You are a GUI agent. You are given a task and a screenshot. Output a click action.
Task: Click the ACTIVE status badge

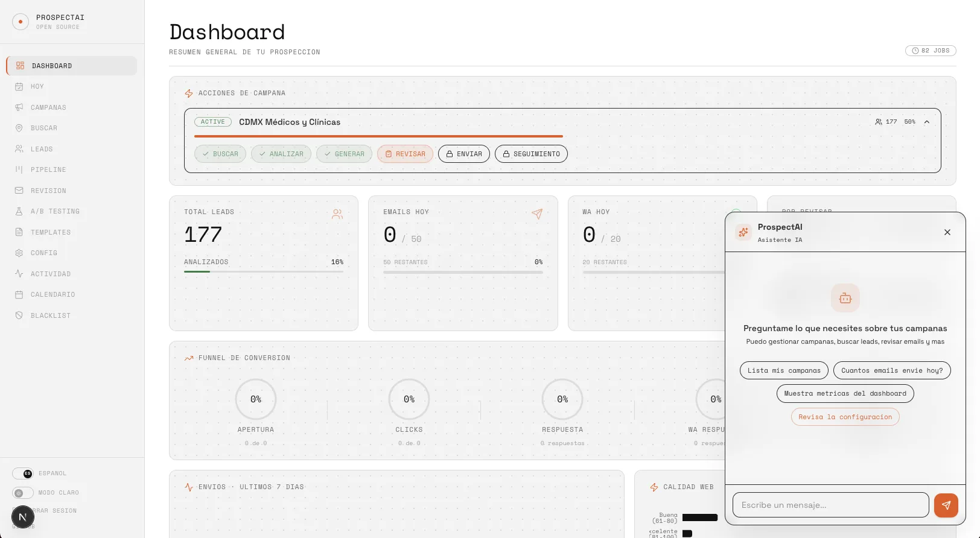click(213, 122)
